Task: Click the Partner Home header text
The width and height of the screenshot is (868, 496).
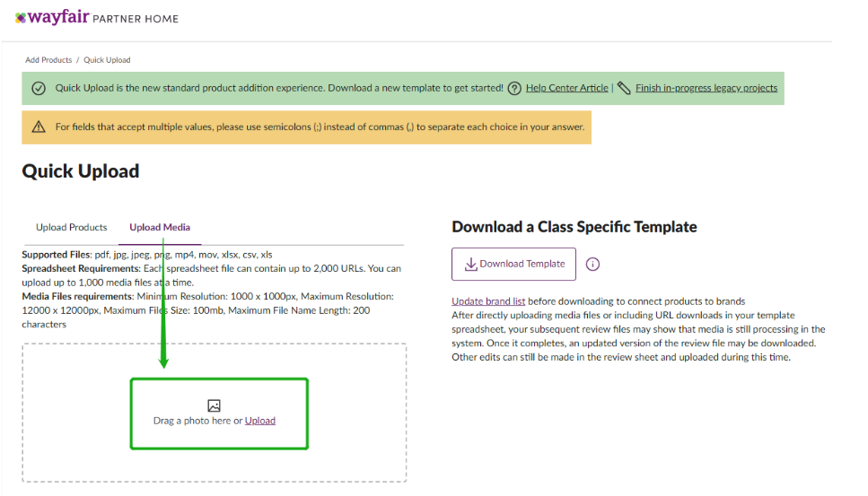Action: coord(136,19)
